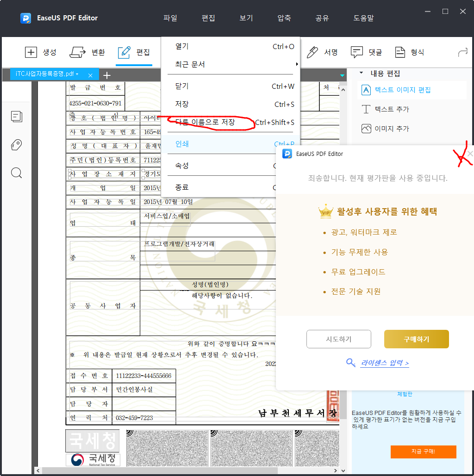The height and width of the screenshot is (476, 474).
Task: Click text 서비스업/소매업 in document
Action: coord(167,216)
